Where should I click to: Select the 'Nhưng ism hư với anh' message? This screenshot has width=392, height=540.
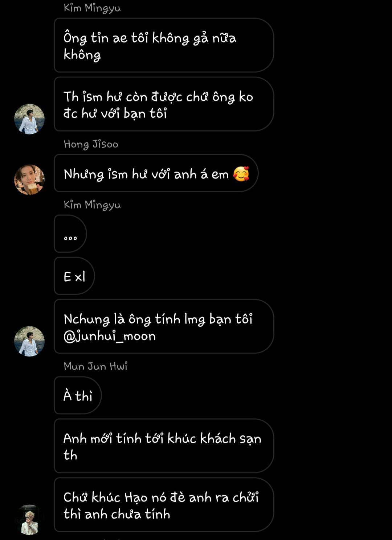[156, 173]
